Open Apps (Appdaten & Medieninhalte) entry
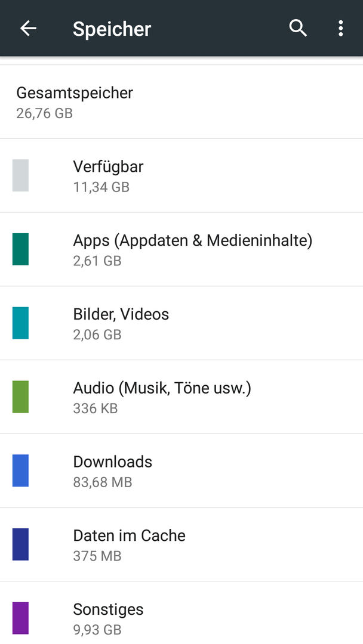The width and height of the screenshot is (363, 644). tap(181, 249)
